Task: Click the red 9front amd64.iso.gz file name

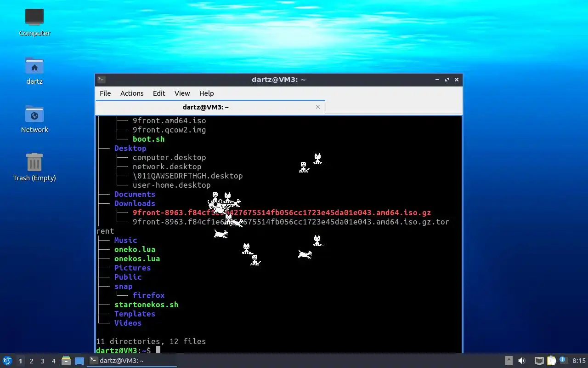Action: tap(282, 213)
